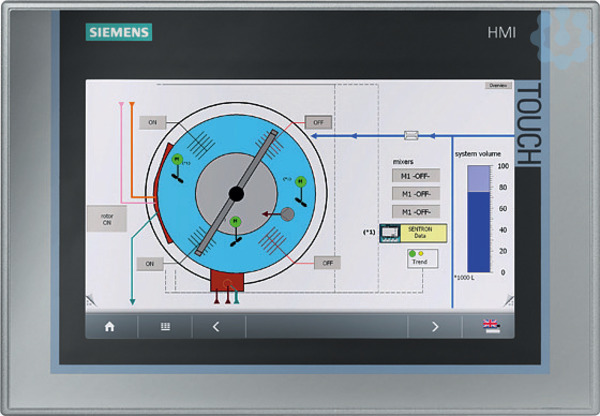The height and width of the screenshot is (416, 600).
Task: Switch language using the UK flag icon
Action: (491, 326)
